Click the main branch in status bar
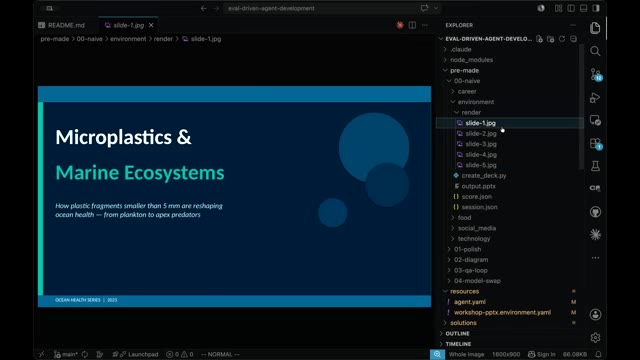 pos(66,354)
